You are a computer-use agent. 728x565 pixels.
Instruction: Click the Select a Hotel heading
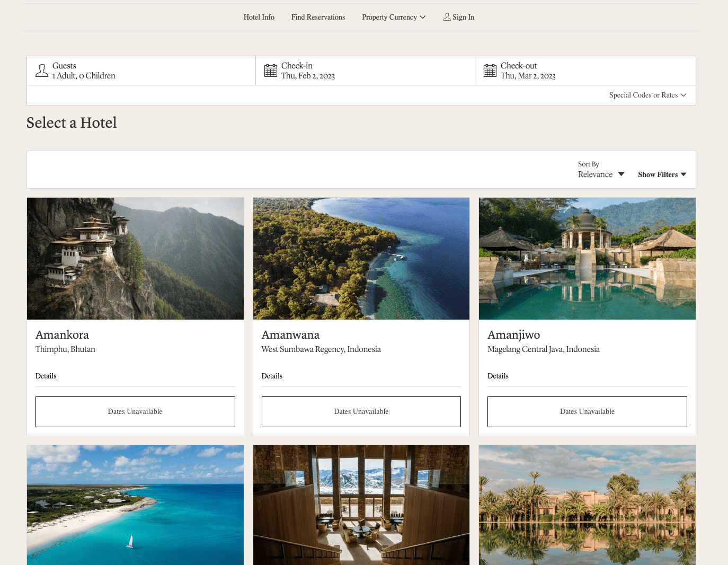pos(72,122)
